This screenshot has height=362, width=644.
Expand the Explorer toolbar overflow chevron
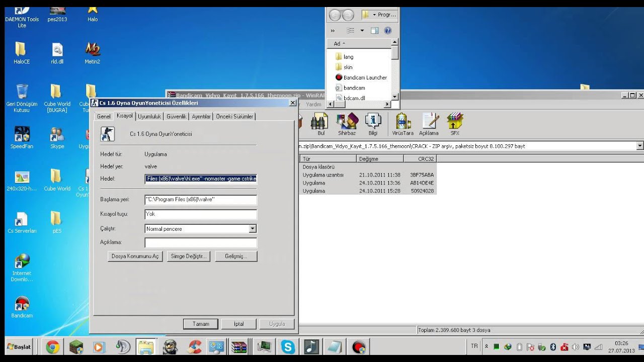pyautogui.click(x=333, y=31)
